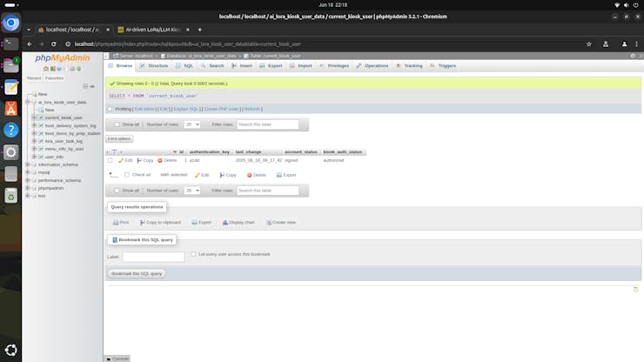
Task: Open phpMyAdmin home icon under the logo
Action: [x=46, y=69]
